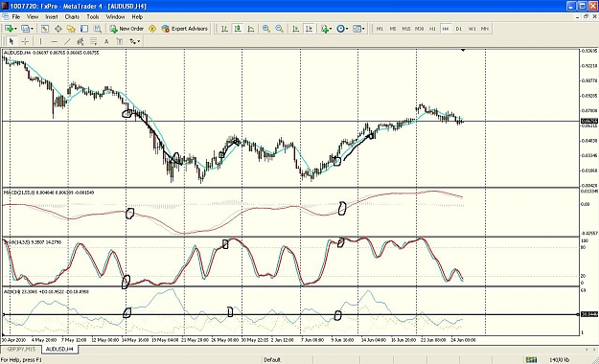Select the Text Label tool
The width and height of the screenshot is (599, 364).
point(120,41)
